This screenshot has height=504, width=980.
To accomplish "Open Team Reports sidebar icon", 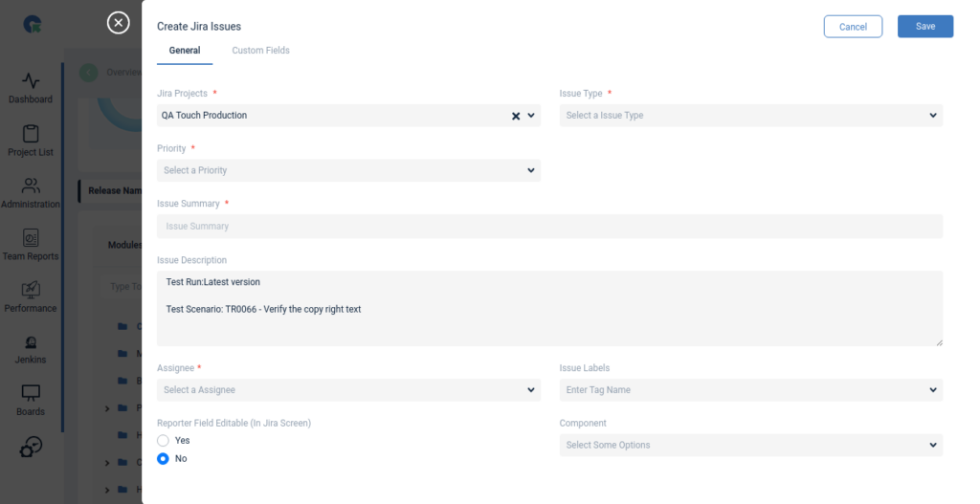I will tap(31, 239).
